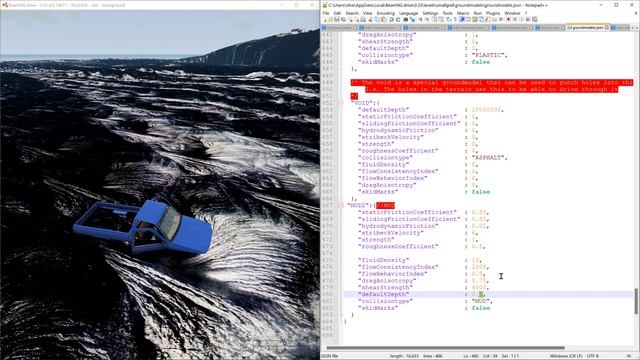Click the New file toolbar icon
Image resolution: width=640 pixels, height=360 pixels.
pos(324,19)
